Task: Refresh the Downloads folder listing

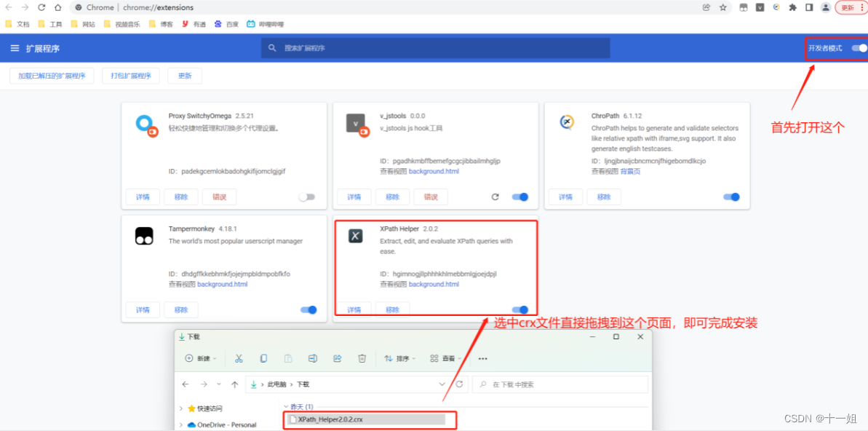Action: click(459, 384)
